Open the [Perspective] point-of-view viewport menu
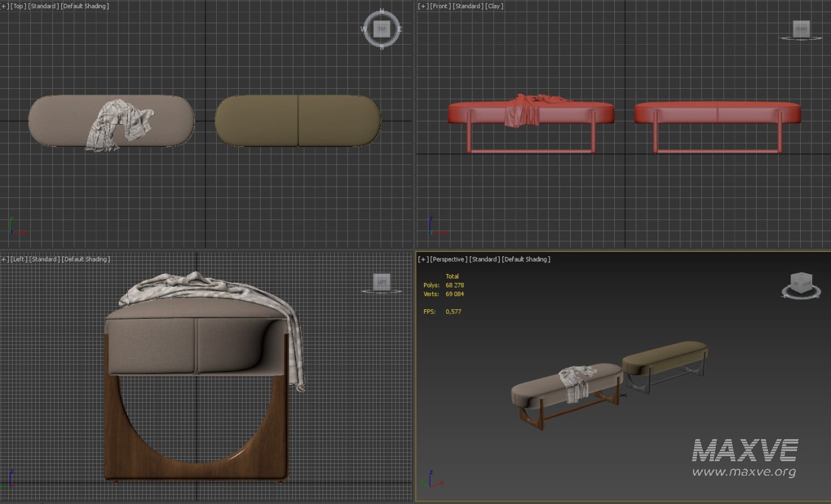 click(x=449, y=260)
